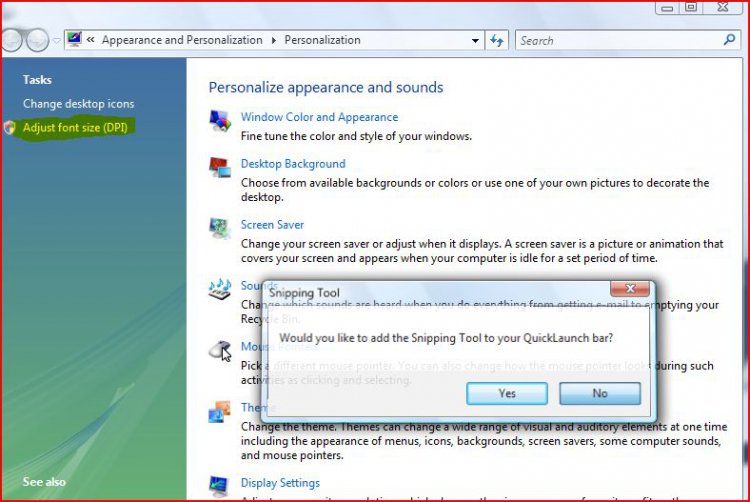This screenshot has height=502, width=750.
Task: Maximize the Personalization window
Action: (x=691, y=7)
